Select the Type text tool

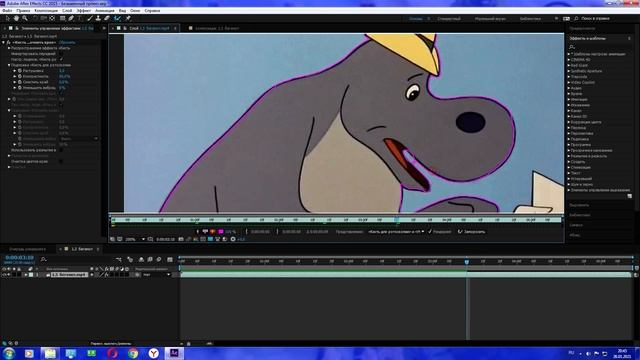tap(80, 18)
